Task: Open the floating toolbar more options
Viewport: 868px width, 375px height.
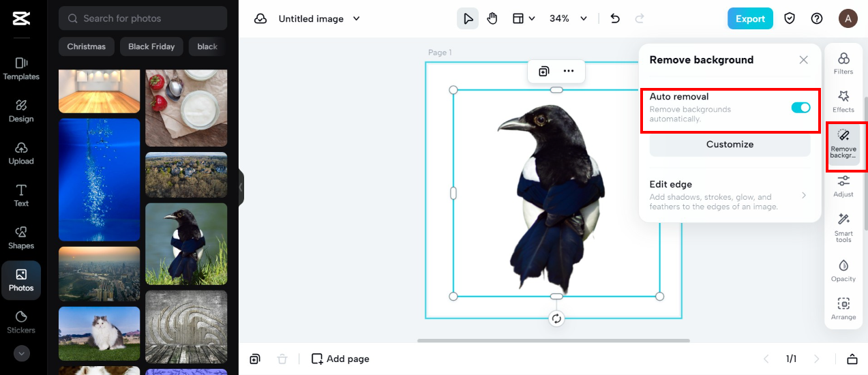Action: 569,71
